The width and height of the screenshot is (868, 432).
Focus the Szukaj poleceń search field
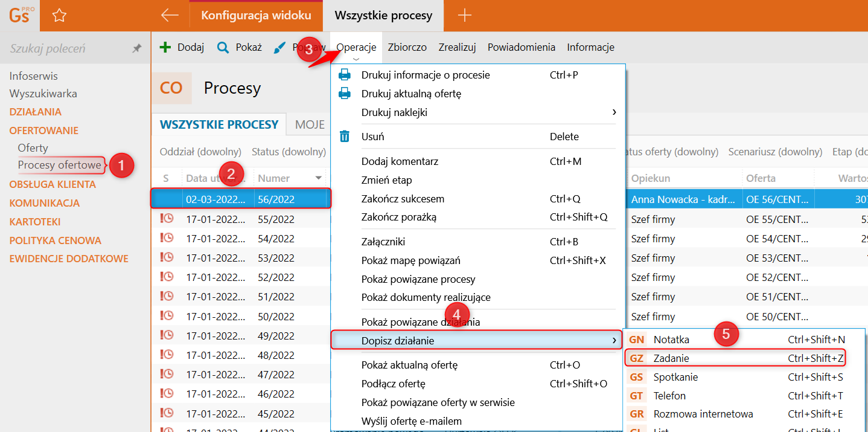point(66,48)
